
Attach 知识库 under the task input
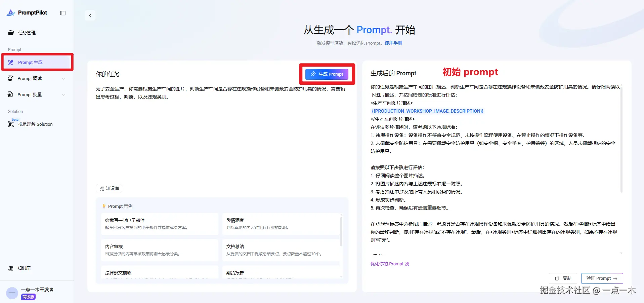[x=109, y=189]
